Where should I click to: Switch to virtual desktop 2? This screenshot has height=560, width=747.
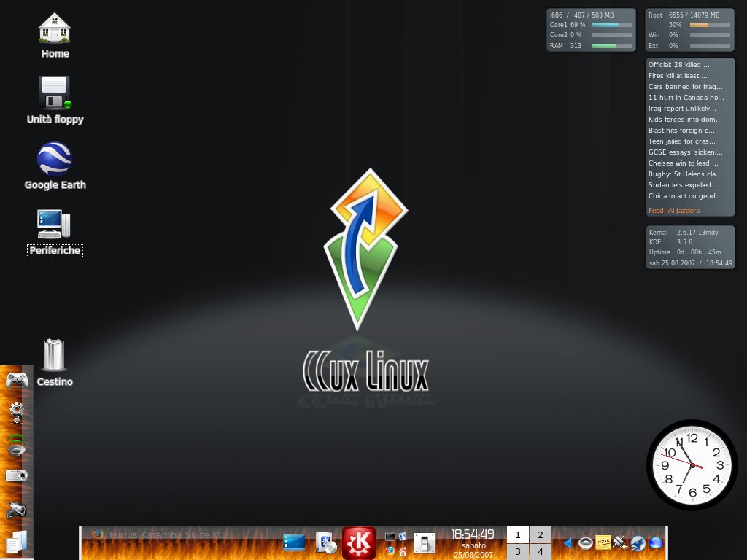(x=541, y=534)
